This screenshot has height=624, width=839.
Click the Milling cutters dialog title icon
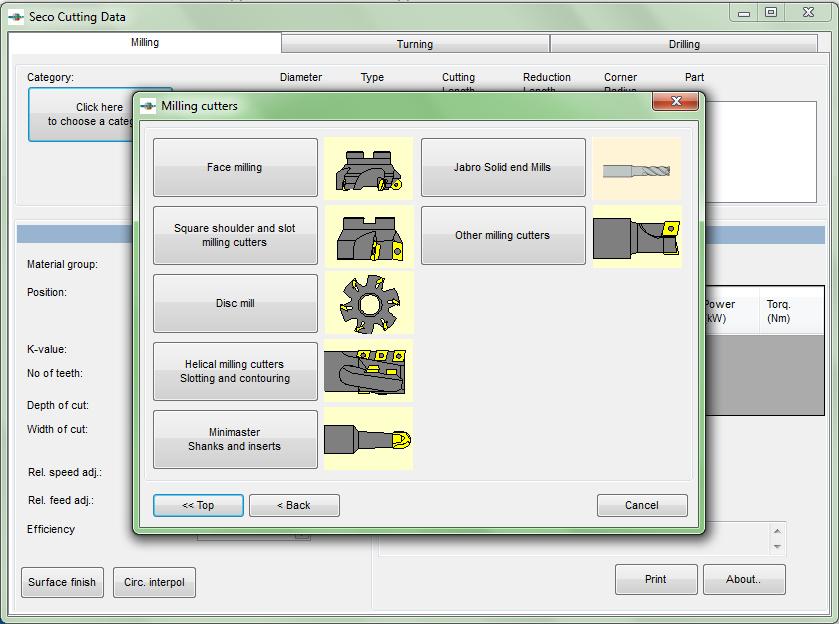click(x=148, y=106)
